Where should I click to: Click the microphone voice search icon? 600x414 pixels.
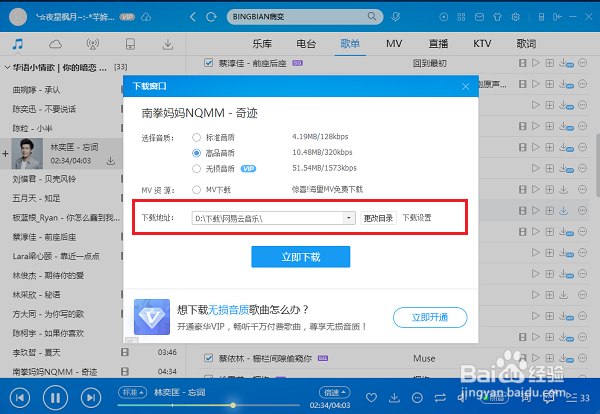396,17
